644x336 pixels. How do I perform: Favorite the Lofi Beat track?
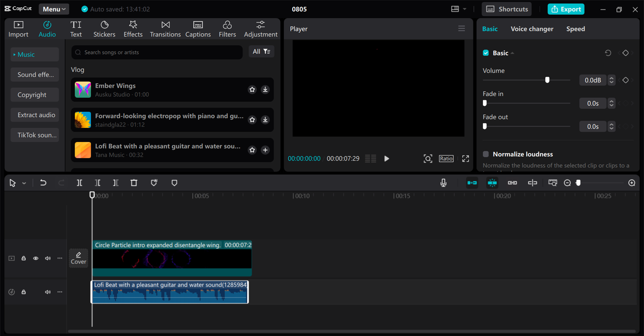click(x=252, y=150)
